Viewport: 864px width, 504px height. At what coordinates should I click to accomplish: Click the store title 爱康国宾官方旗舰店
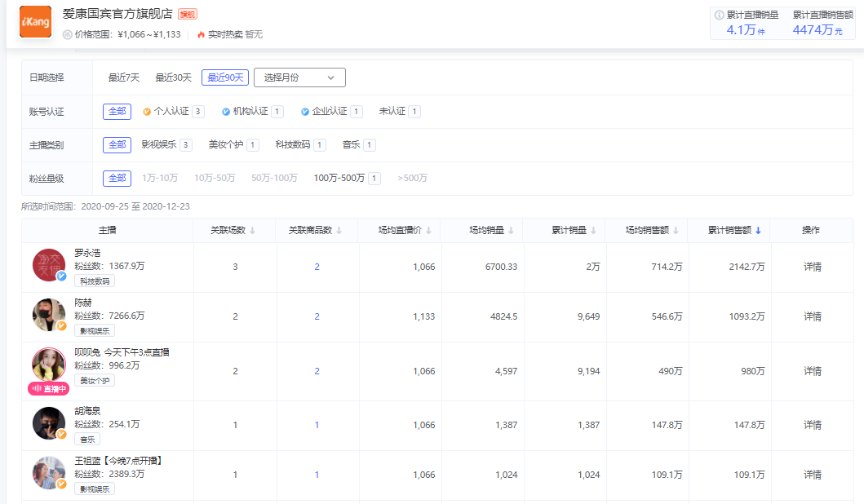117,15
